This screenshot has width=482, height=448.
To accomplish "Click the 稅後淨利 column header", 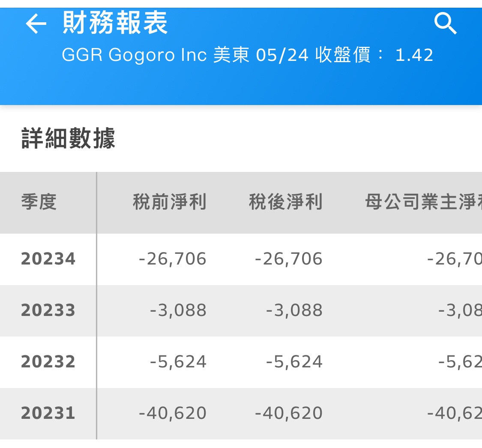I will click(286, 202).
